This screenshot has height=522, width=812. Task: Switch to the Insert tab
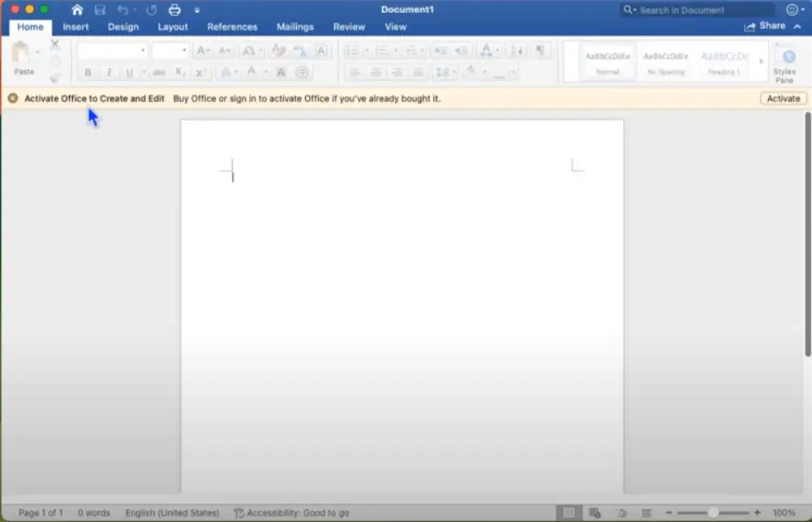click(75, 27)
